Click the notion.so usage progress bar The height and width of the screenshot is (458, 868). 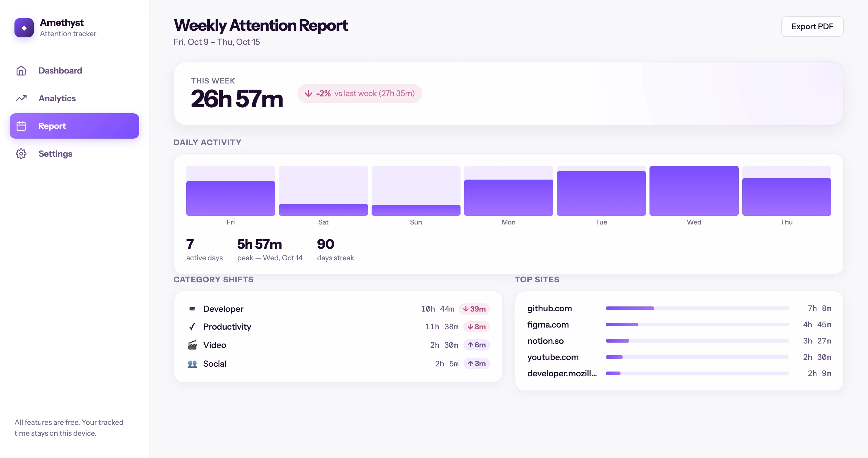[x=697, y=341]
